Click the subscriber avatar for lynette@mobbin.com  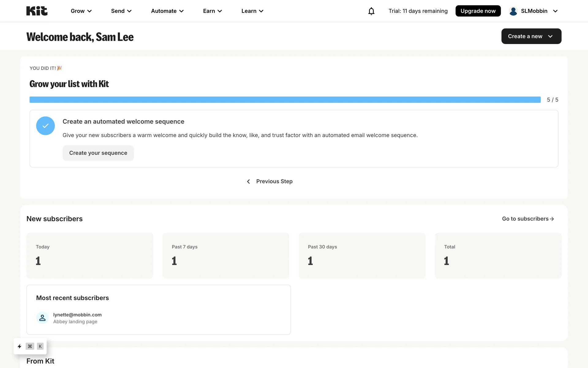42,318
